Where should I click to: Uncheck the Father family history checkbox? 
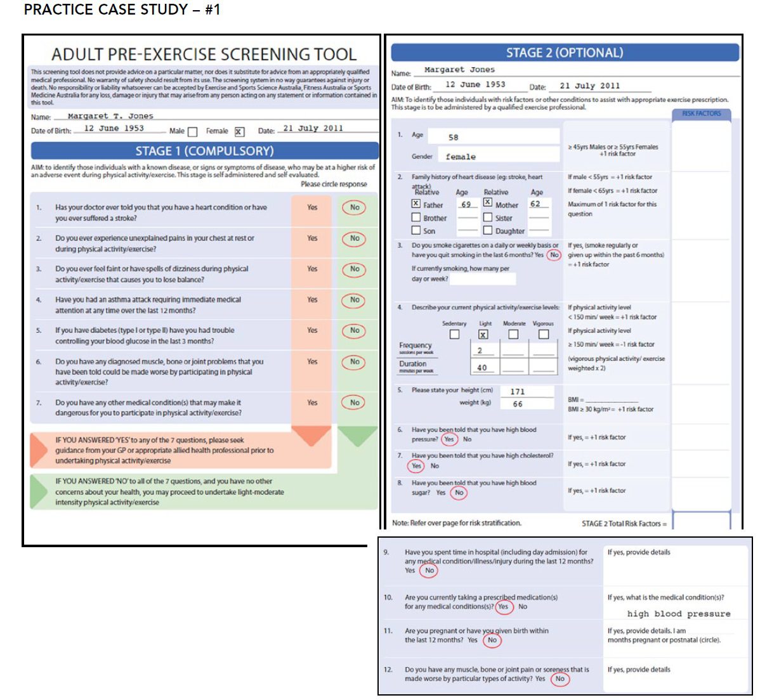point(416,204)
